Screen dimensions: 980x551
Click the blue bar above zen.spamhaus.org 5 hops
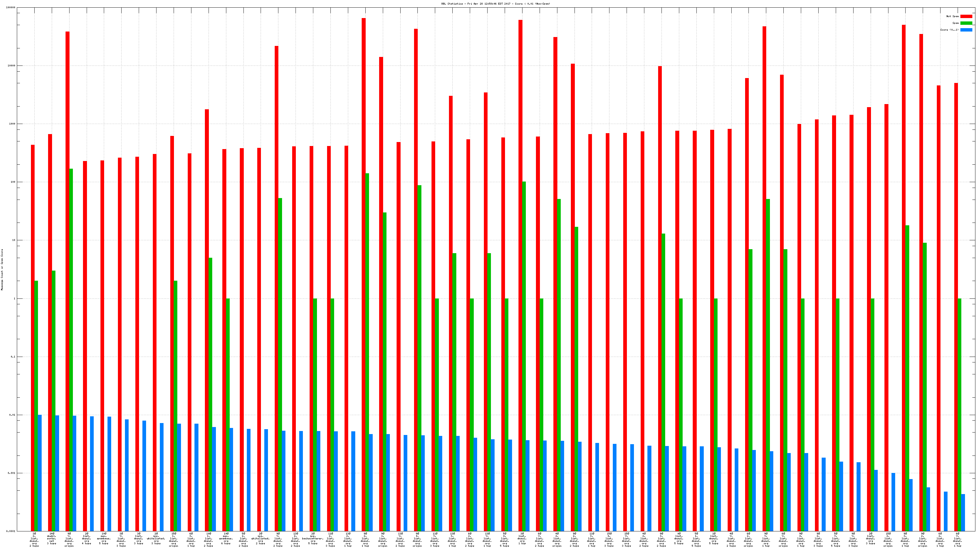point(109,474)
